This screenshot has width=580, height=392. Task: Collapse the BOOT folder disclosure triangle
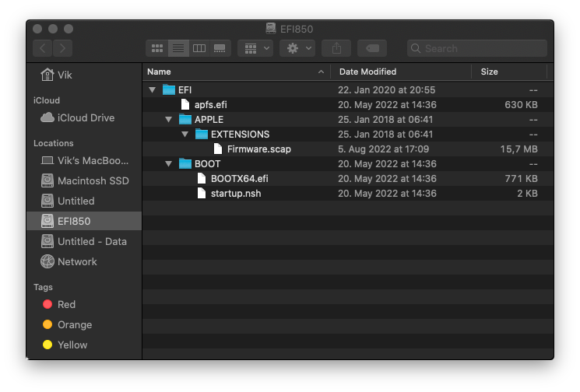168,163
